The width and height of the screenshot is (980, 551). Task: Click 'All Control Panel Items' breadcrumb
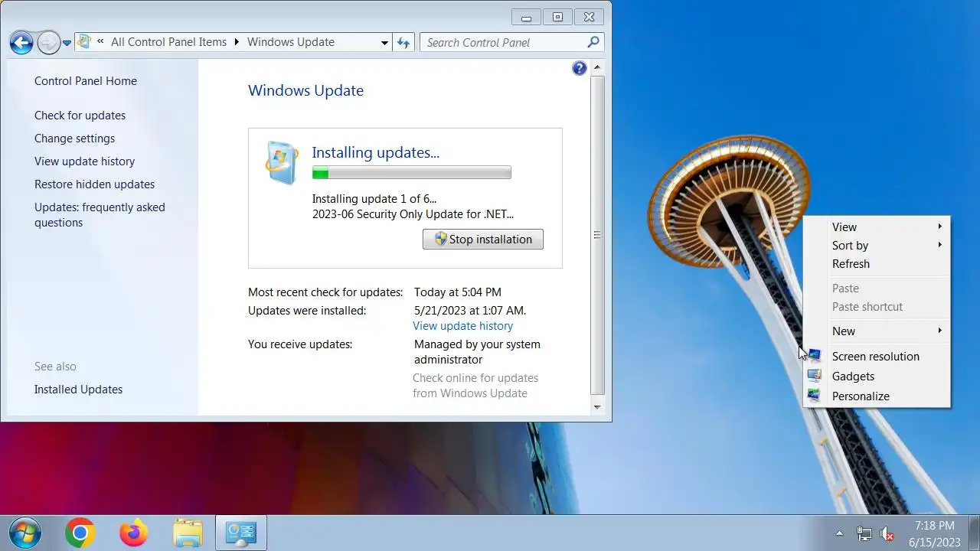tap(168, 42)
